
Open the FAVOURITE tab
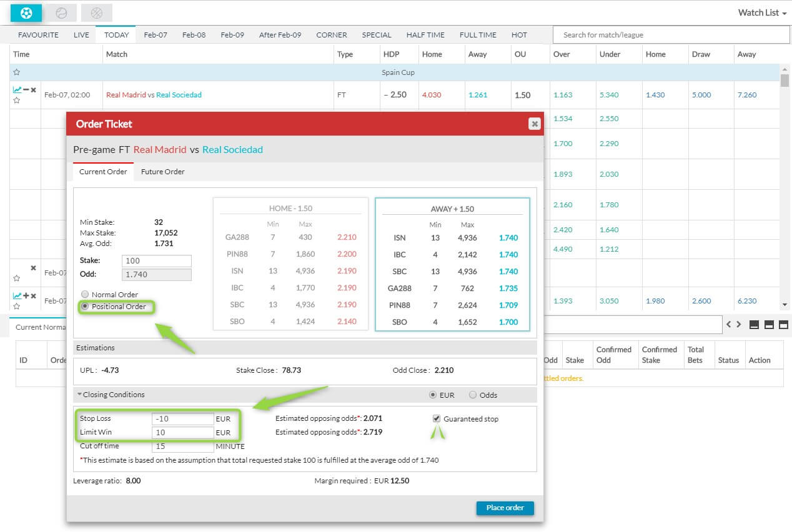pyautogui.click(x=38, y=35)
